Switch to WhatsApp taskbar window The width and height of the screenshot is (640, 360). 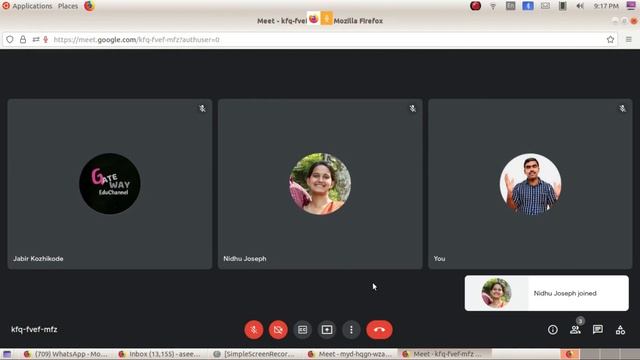click(x=65, y=354)
